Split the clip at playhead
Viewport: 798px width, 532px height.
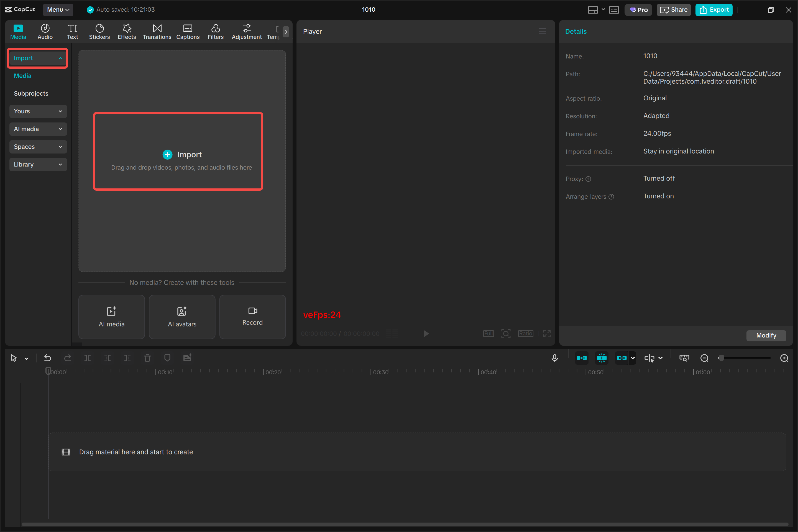(88, 358)
